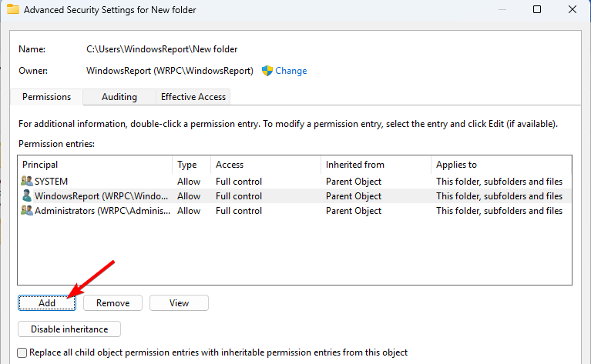Click the WindowsReport user icon in entries
The width and height of the screenshot is (591, 364).
click(27, 196)
